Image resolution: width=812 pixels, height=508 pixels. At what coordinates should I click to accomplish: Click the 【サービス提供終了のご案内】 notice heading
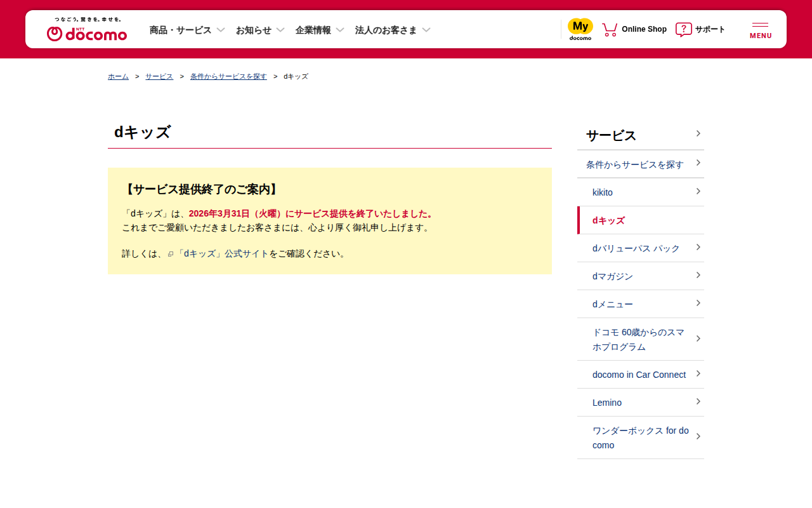[x=200, y=189]
